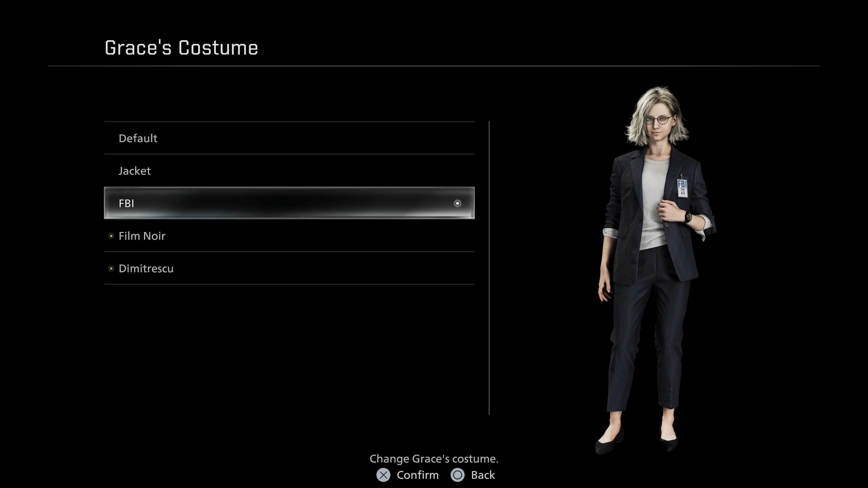
Task: Click the highlighted FBI costume row
Action: (x=289, y=203)
